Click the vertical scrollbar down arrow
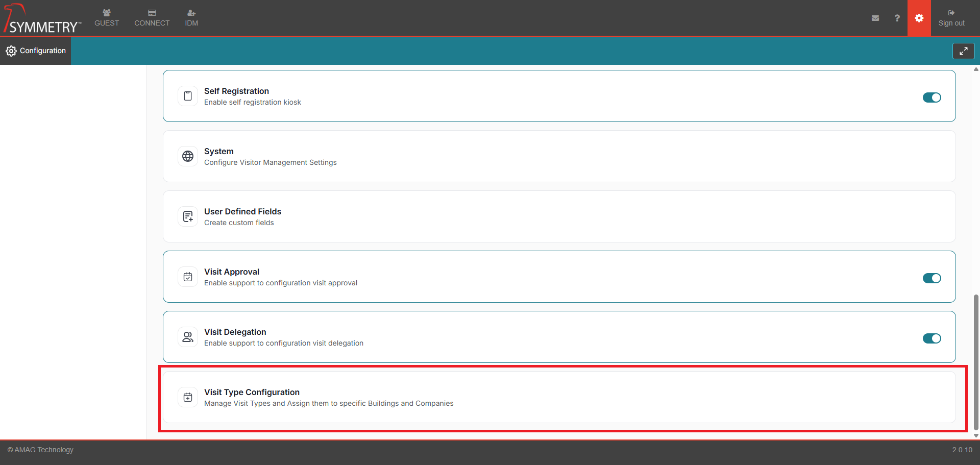 (976, 435)
